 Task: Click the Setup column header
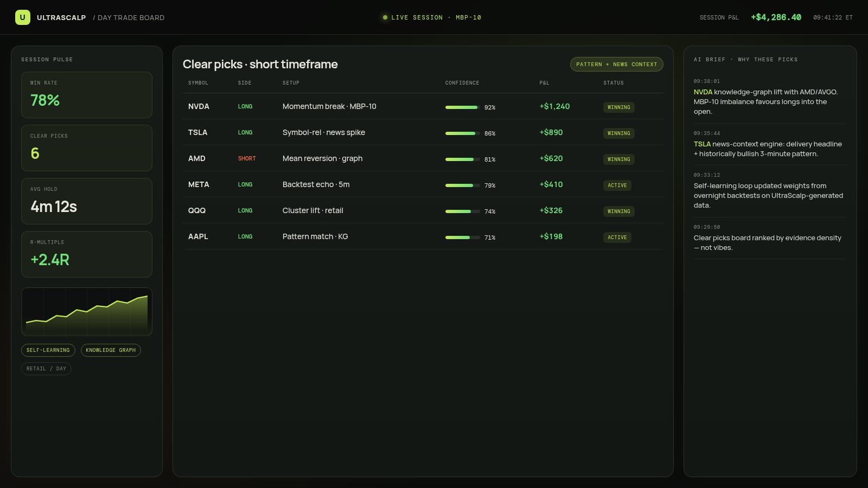click(x=291, y=83)
